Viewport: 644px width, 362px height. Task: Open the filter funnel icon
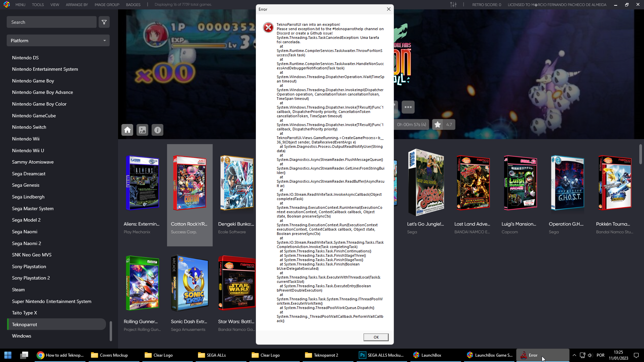104,22
